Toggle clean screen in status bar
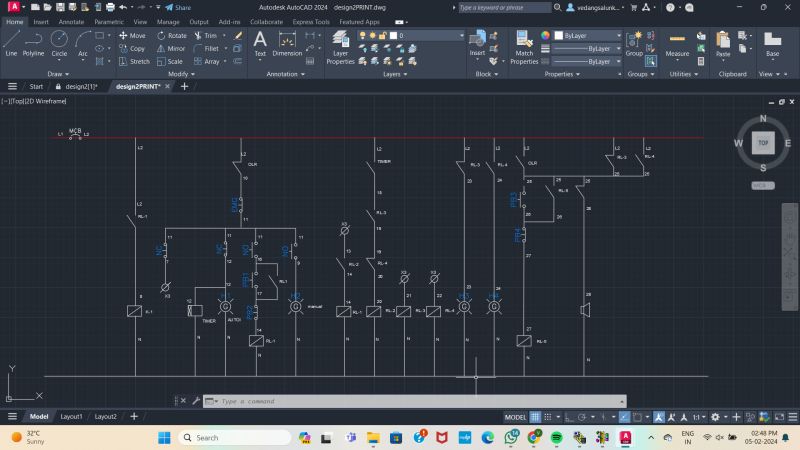 [x=780, y=417]
